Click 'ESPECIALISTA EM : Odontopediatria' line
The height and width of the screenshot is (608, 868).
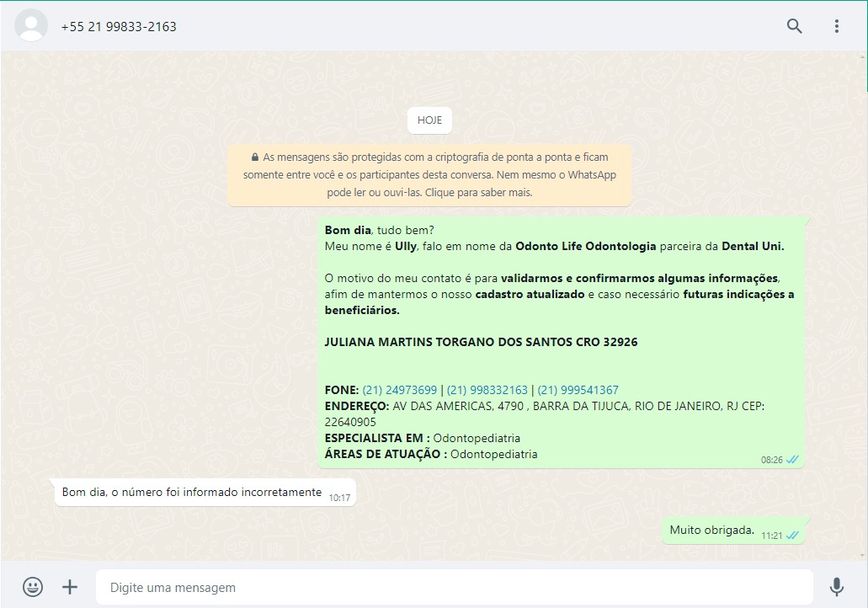pyautogui.click(x=423, y=438)
